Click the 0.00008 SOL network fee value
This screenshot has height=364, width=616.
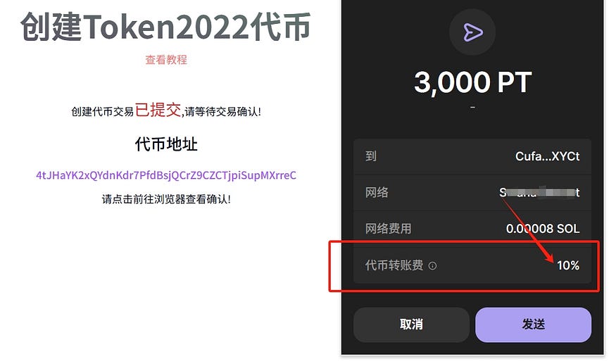543,228
